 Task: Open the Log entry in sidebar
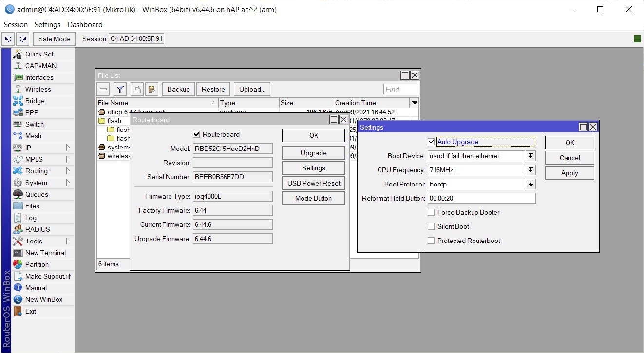(43, 218)
